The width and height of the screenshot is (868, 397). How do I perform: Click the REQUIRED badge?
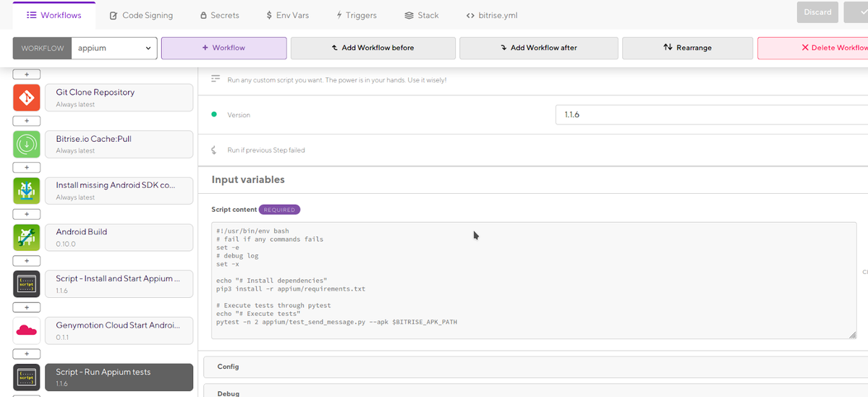[x=279, y=210]
